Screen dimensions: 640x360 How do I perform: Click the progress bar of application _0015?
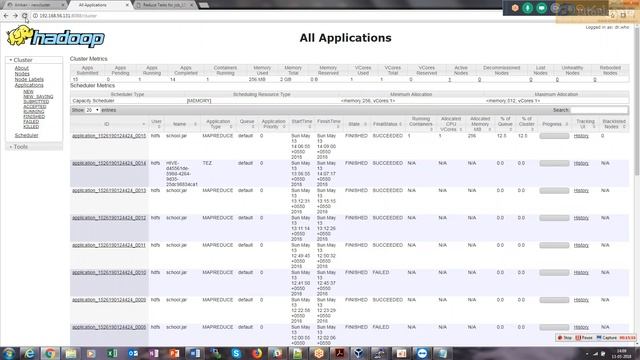[554, 136]
